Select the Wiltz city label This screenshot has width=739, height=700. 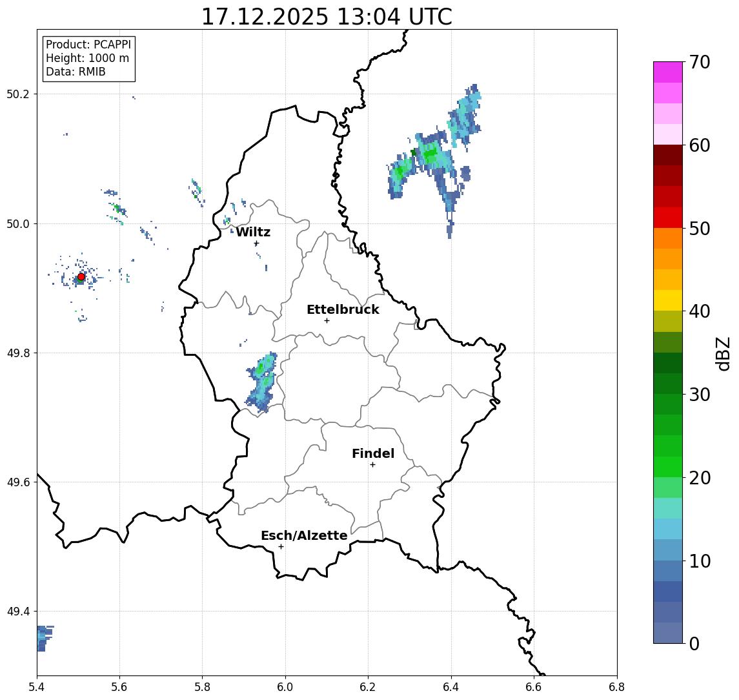253,232
